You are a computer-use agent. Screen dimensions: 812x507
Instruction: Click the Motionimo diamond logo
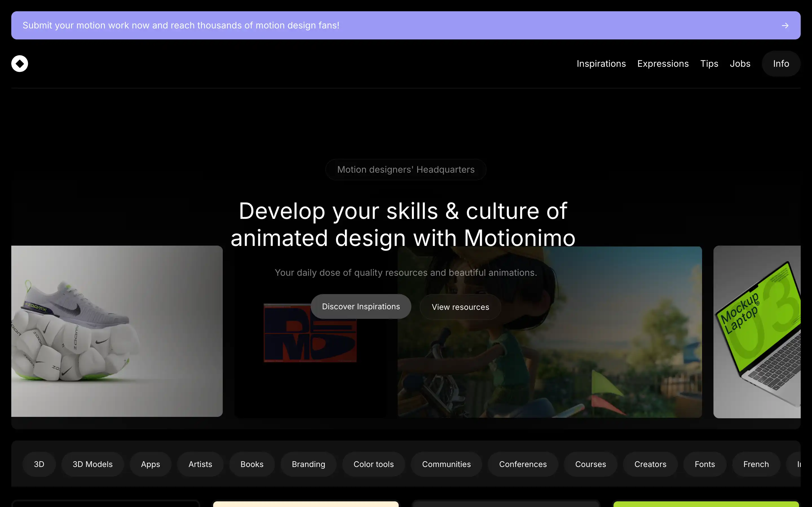[19, 63]
